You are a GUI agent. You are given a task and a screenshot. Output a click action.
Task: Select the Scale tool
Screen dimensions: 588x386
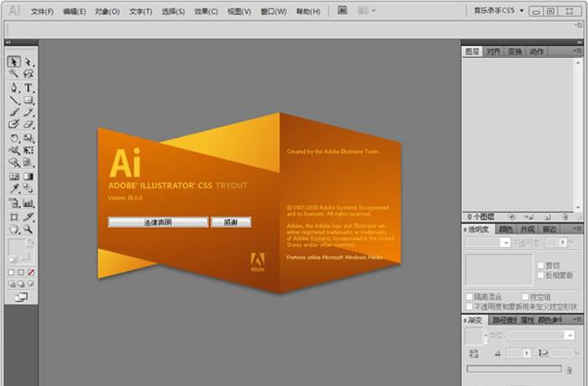[29, 138]
